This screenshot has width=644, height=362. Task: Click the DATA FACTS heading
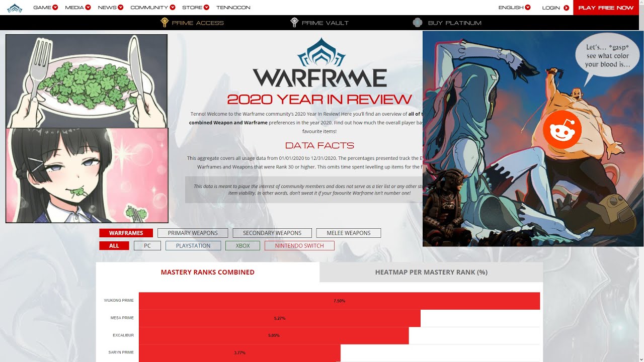(319, 145)
